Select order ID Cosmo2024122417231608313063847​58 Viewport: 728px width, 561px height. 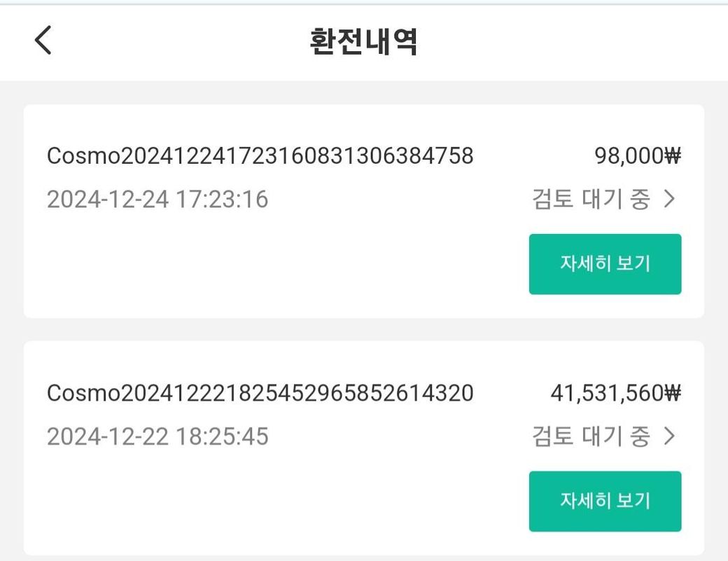[x=260, y=155]
